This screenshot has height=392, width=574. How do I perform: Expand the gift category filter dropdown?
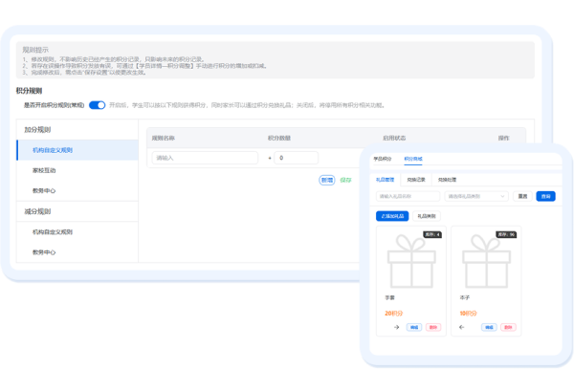pyautogui.click(x=475, y=196)
